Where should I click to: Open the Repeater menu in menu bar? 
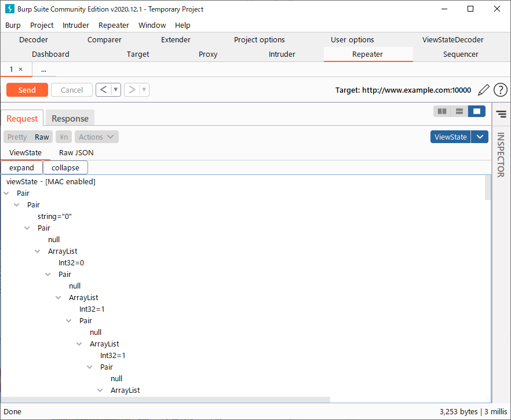pyautogui.click(x=114, y=25)
